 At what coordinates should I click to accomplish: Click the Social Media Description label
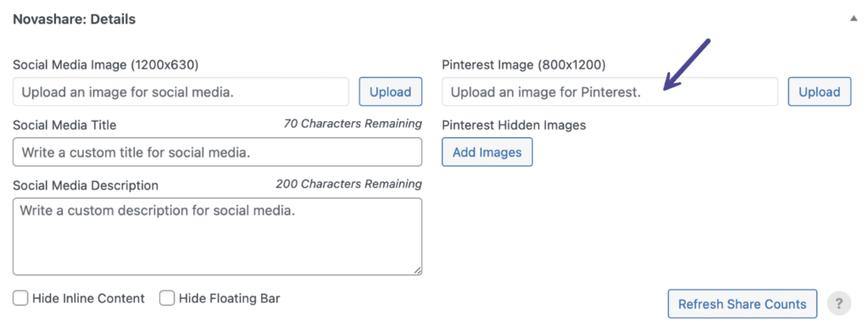pos(86,185)
